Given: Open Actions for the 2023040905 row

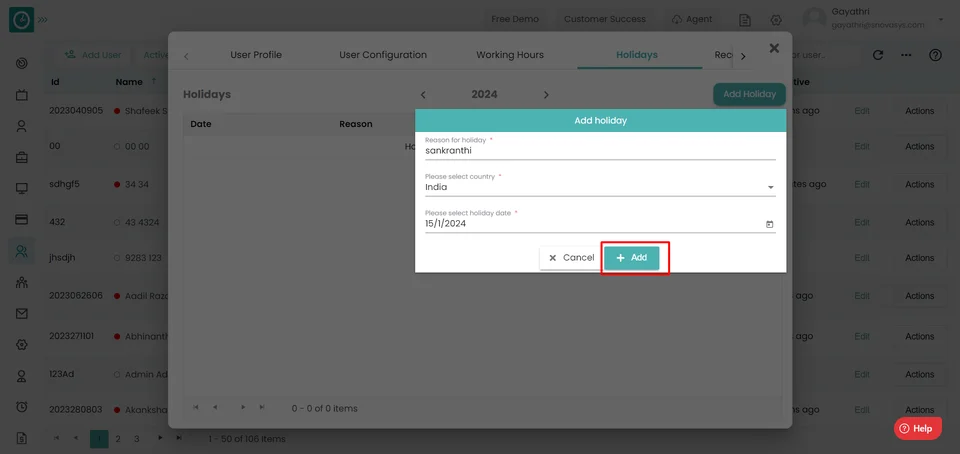Looking at the screenshot, I should coord(920,111).
